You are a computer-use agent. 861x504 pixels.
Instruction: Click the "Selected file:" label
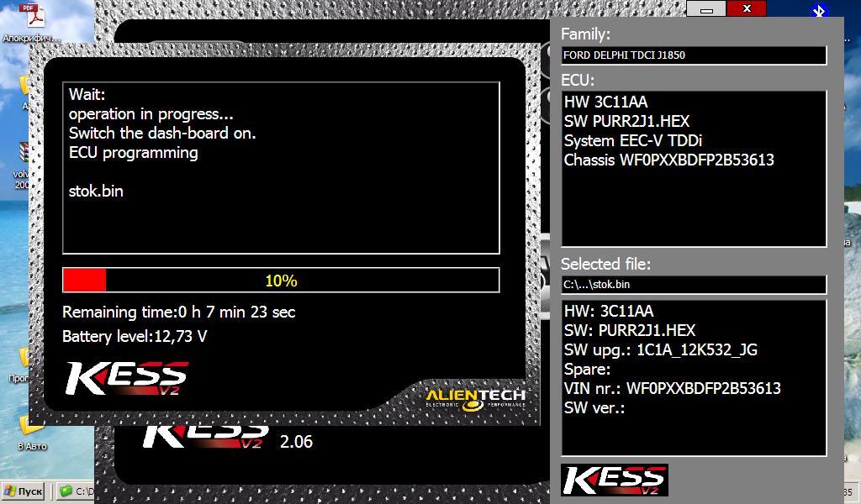coord(605,265)
